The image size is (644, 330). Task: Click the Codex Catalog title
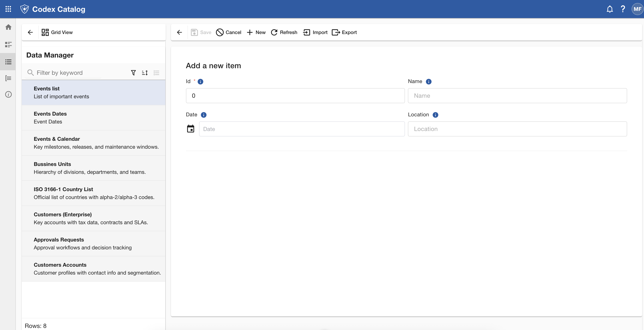(59, 9)
